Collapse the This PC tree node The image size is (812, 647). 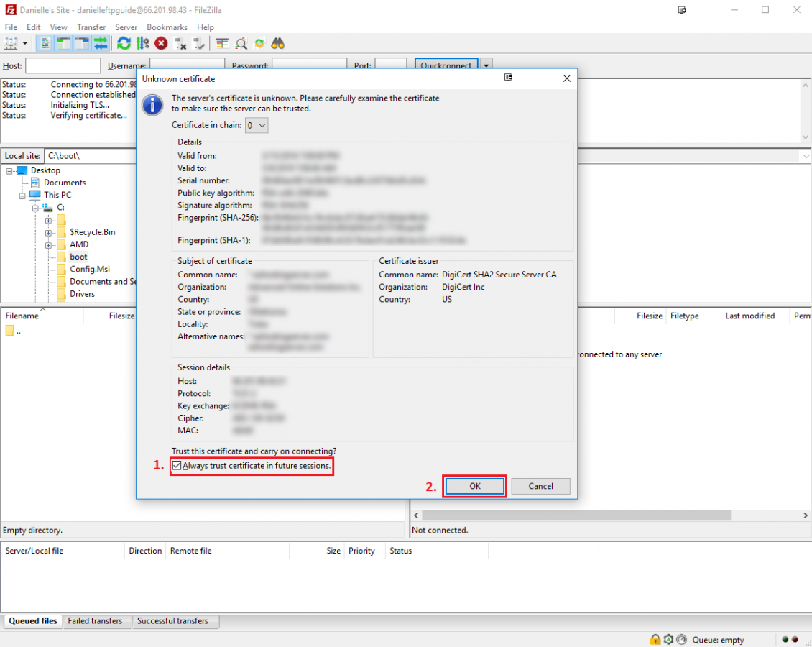coord(22,195)
